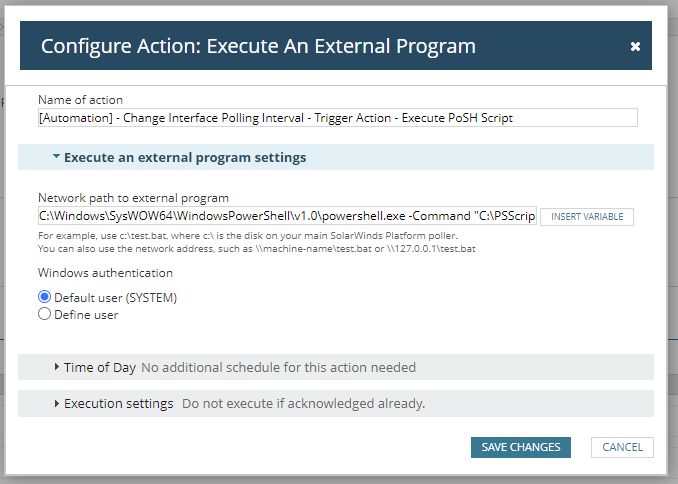678x484 pixels.
Task: Focus the Network path to external program field
Action: [x=287, y=216]
